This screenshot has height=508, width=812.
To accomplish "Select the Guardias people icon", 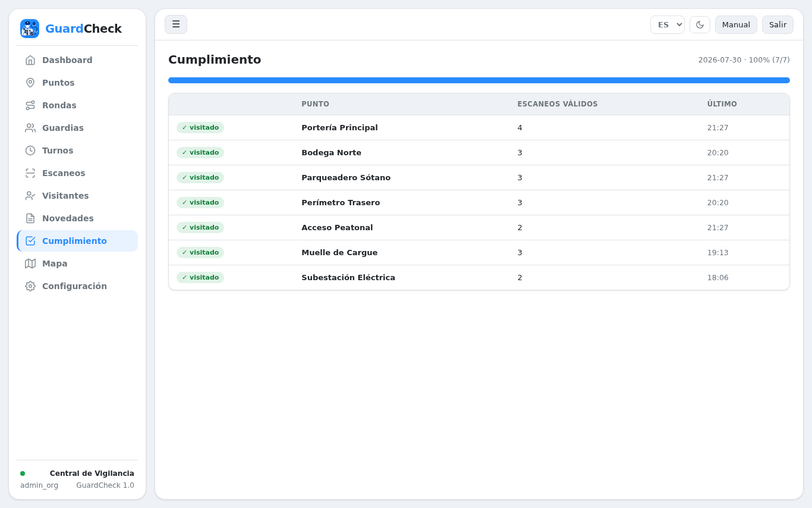I will pyautogui.click(x=30, y=128).
